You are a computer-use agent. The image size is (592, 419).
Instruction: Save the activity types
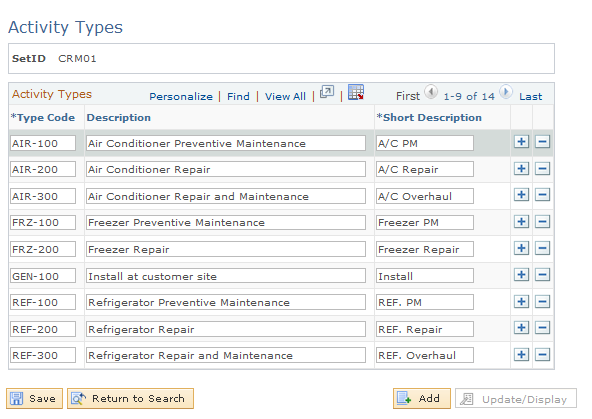[34, 399]
